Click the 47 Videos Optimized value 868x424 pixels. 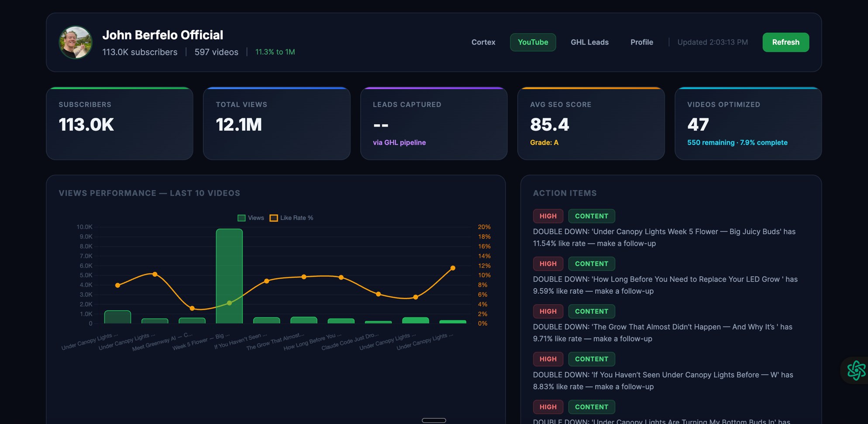(698, 125)
